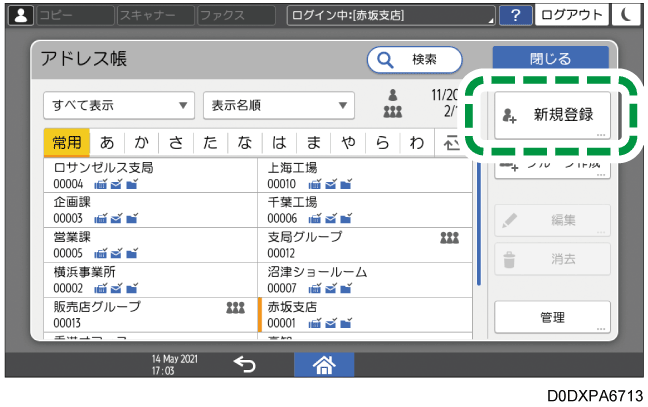Click the single-user count icon
Viewport: 648px width, 407px height.
coord(393,95)
